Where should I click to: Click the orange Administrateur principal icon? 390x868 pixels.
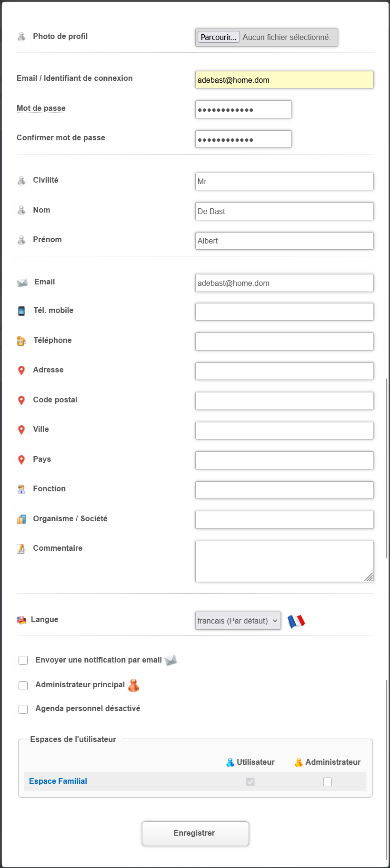[134, 685]
